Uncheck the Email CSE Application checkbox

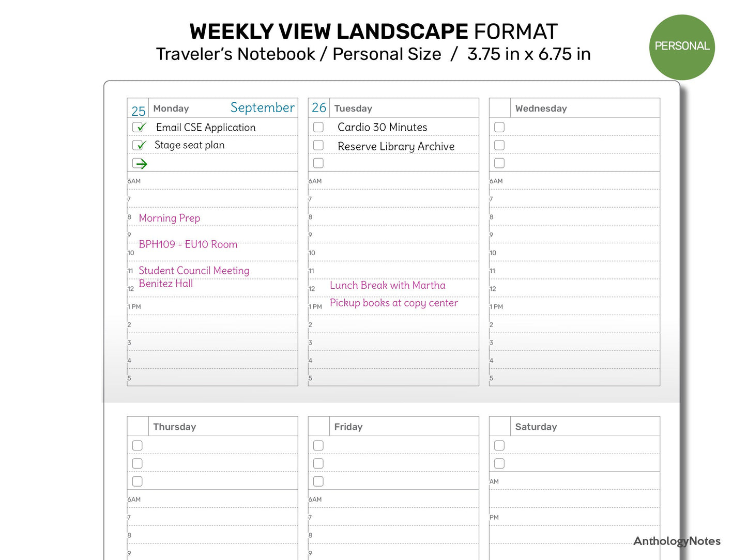pyautogui.click(x=138, y=127)
